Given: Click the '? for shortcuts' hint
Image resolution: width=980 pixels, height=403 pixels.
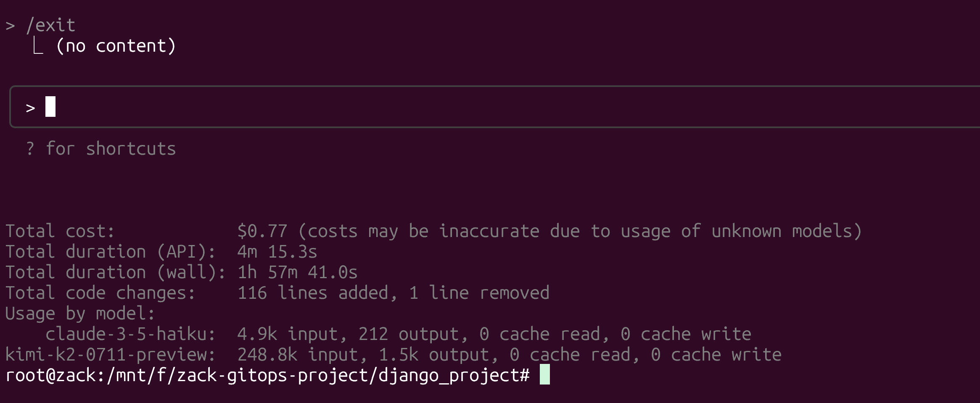Looking at the screenshot, I should [101, 149].
